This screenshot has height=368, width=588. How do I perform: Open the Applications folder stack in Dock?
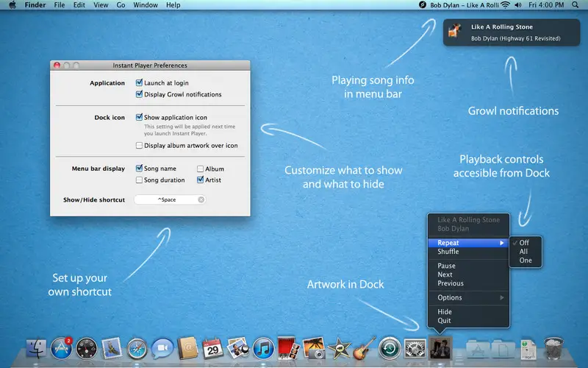click(478, 349)
